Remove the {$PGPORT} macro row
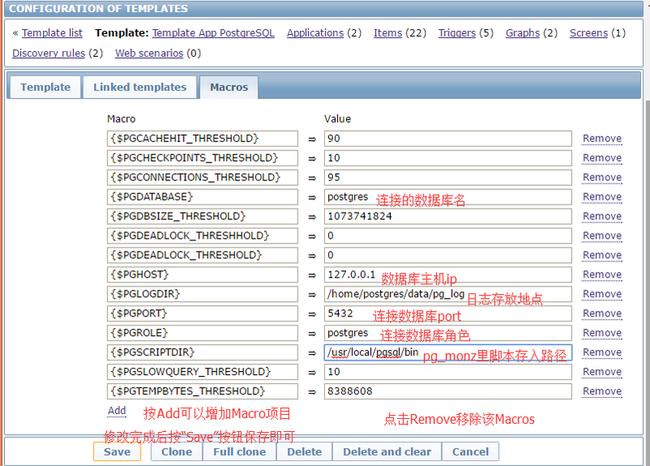 pos(602,314)
